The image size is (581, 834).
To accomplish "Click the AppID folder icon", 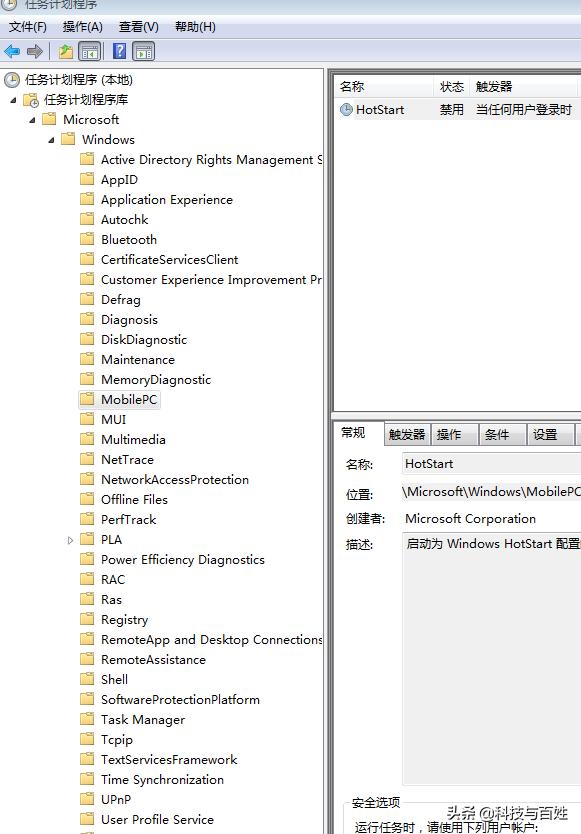I will [87, 179].
